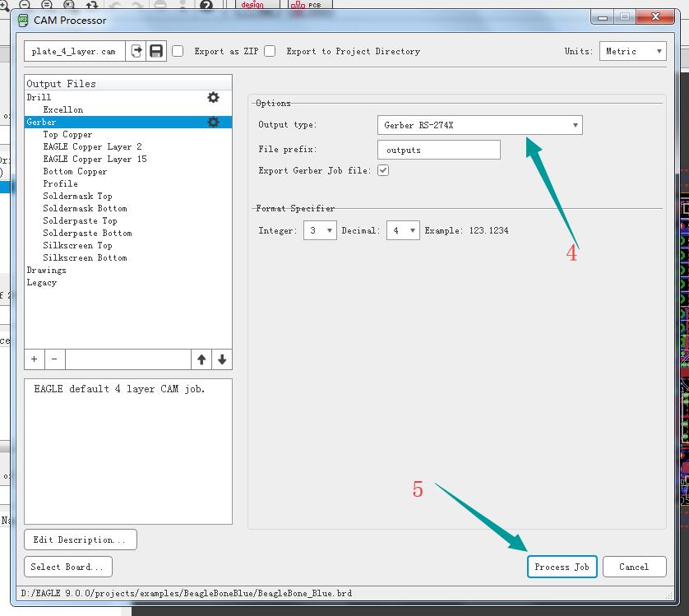Open the Integer format dropdown
Viewport: 689px width, 616px height.
319,230
